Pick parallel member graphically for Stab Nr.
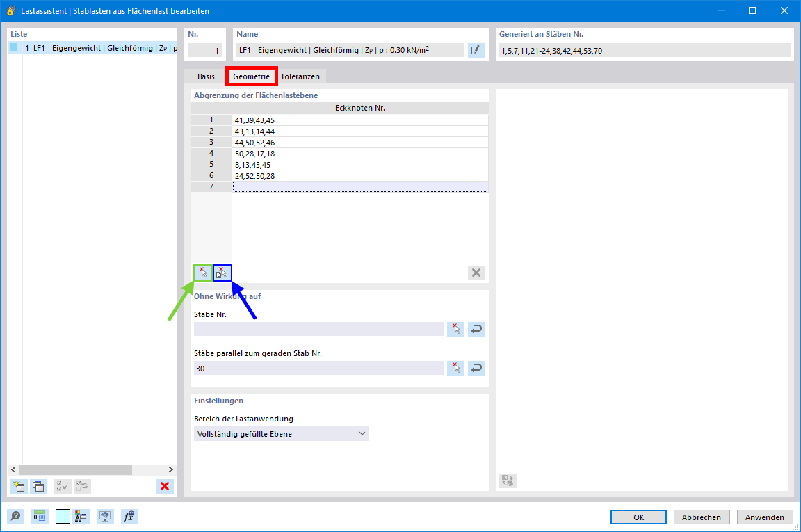This screenshot has height=532, width=801. 455,368
